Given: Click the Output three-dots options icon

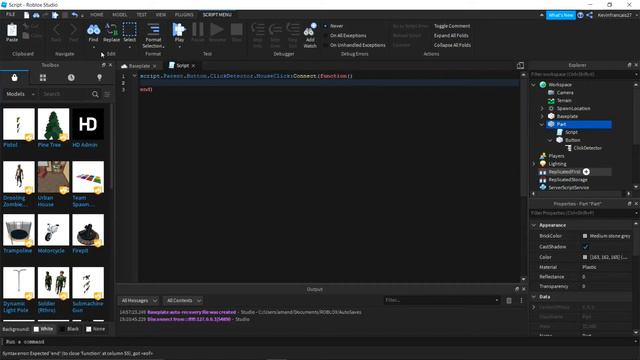Looking at the screenshot, I should tap(521, 300).
